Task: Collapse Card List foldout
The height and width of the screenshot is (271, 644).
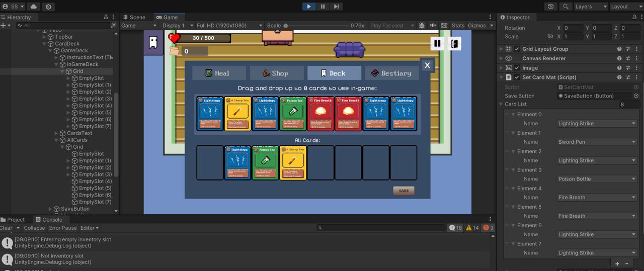Action: click(501, 105)
